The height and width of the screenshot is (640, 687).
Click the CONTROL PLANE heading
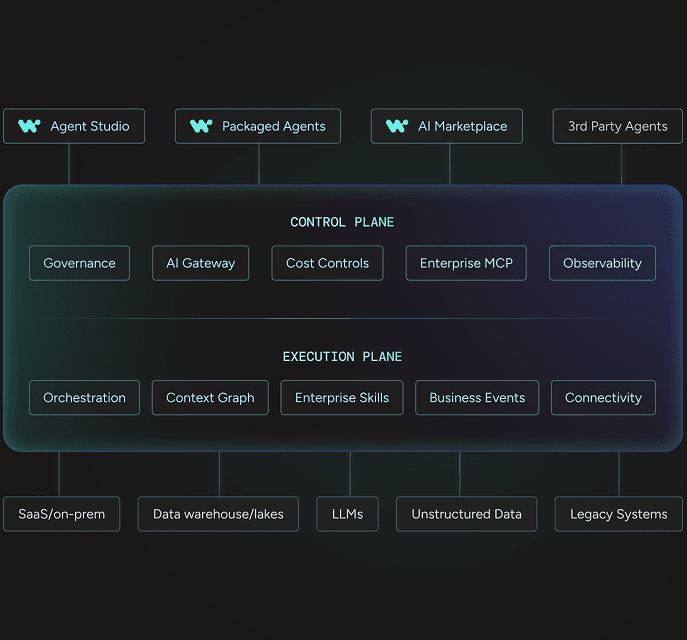click(342, 222)
